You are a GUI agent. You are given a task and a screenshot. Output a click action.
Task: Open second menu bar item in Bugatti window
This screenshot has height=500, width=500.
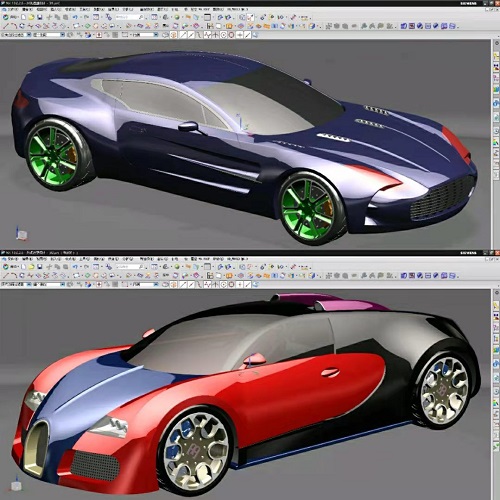tap(27, 259)
